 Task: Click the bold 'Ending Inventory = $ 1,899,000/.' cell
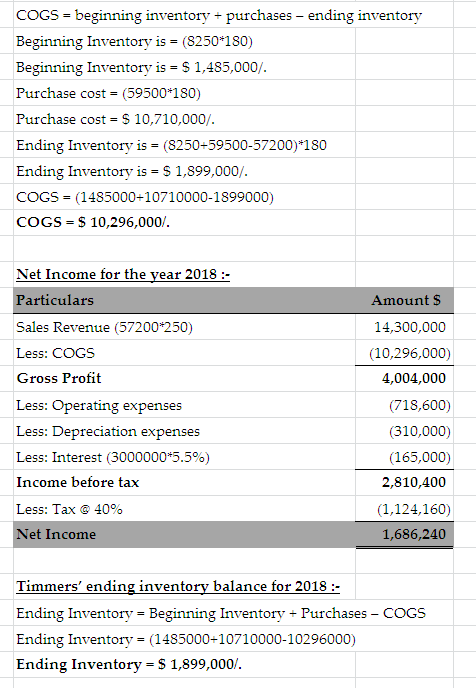click(129, 664)
